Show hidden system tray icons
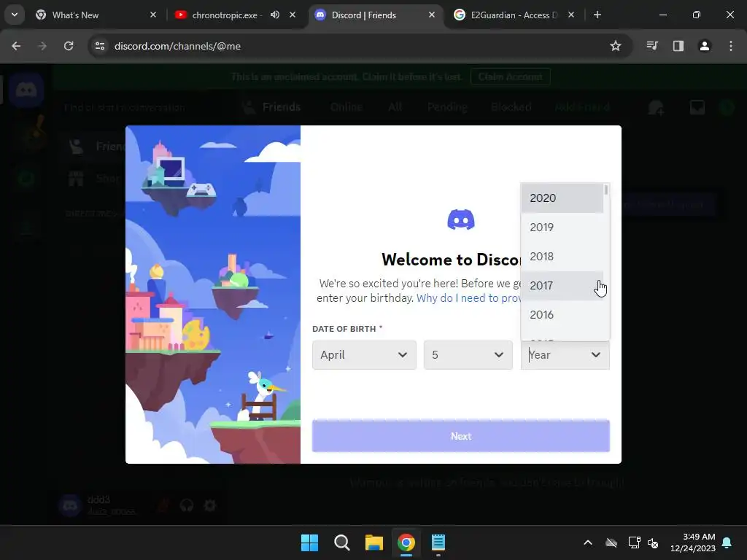 click(588, 542)
